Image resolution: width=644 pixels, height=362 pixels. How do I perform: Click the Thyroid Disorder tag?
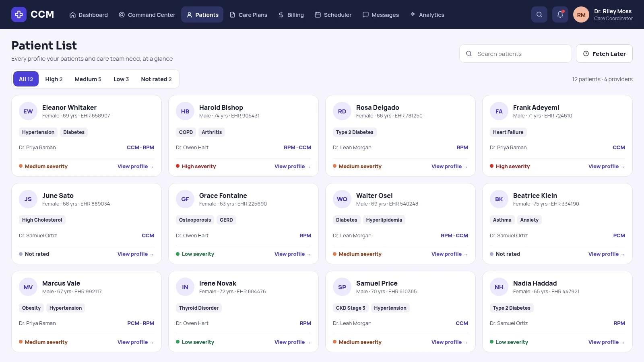tap(199, 308)
